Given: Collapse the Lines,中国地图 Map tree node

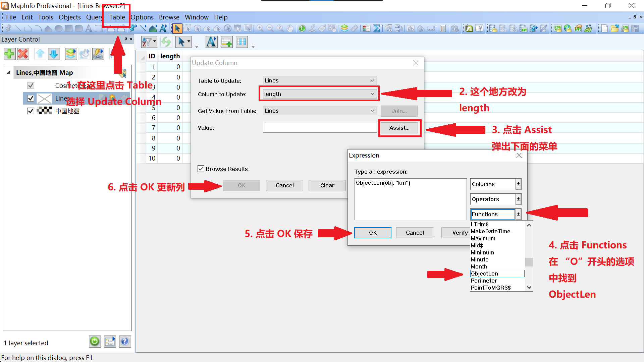Looking at the screenshot, I should [x=8, y=73].
